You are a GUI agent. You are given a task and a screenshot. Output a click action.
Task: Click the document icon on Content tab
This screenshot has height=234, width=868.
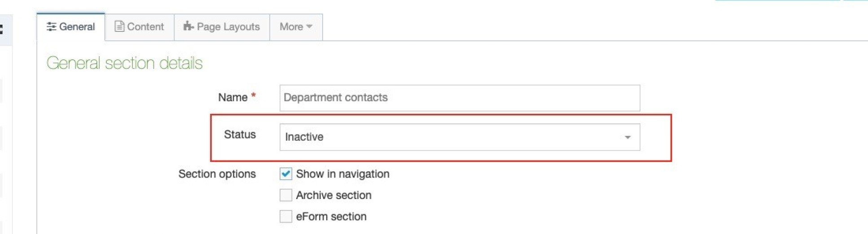(119, 27)
